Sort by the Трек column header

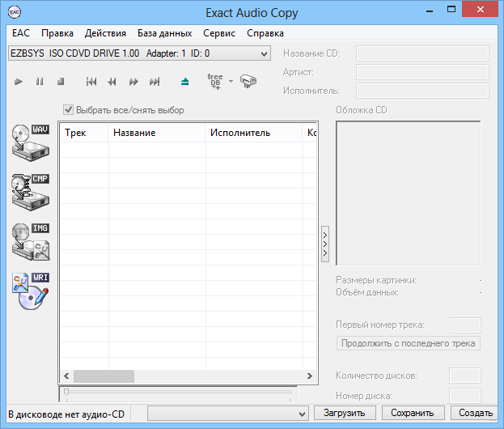pos(84,133)
